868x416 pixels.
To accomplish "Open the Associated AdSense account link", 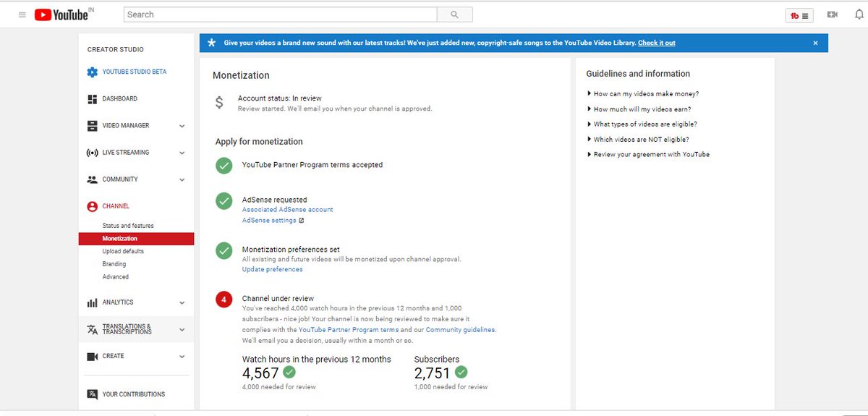I will (x=287, y=210).
